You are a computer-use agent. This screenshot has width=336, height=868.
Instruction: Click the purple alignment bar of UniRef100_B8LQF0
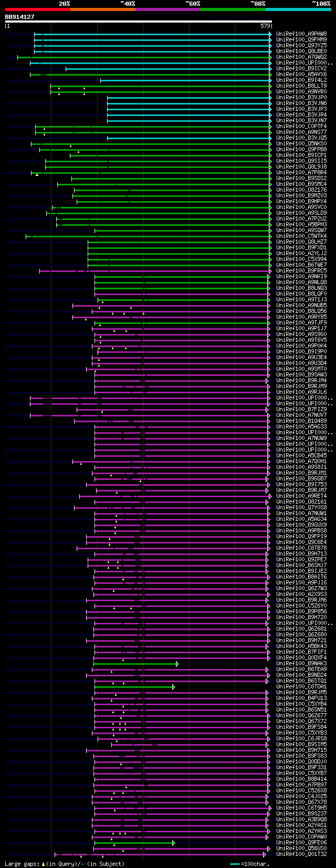[182, 294]
